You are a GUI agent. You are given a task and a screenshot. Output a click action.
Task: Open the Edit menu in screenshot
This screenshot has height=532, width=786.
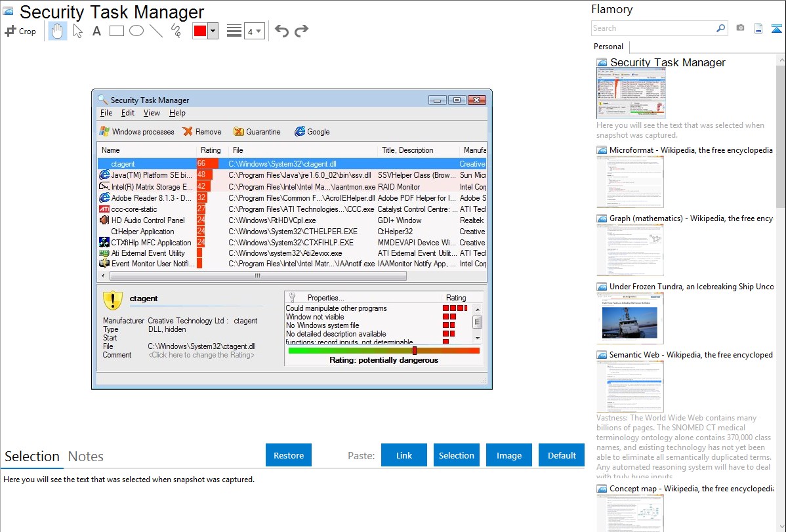point(128,113)
